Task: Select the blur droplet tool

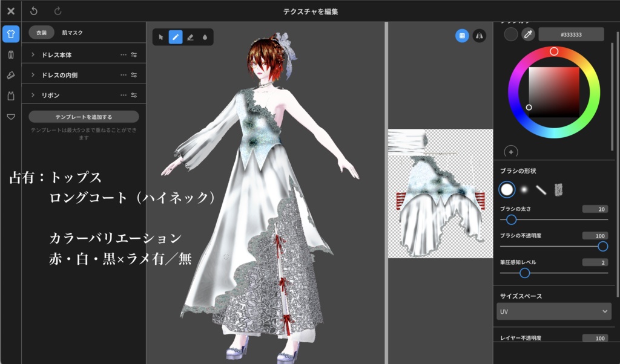Action: 205,37
